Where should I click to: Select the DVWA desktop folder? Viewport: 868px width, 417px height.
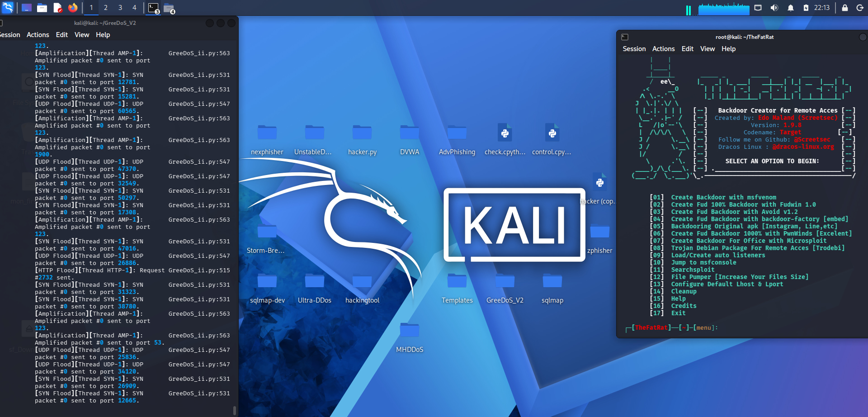(410, 139)
